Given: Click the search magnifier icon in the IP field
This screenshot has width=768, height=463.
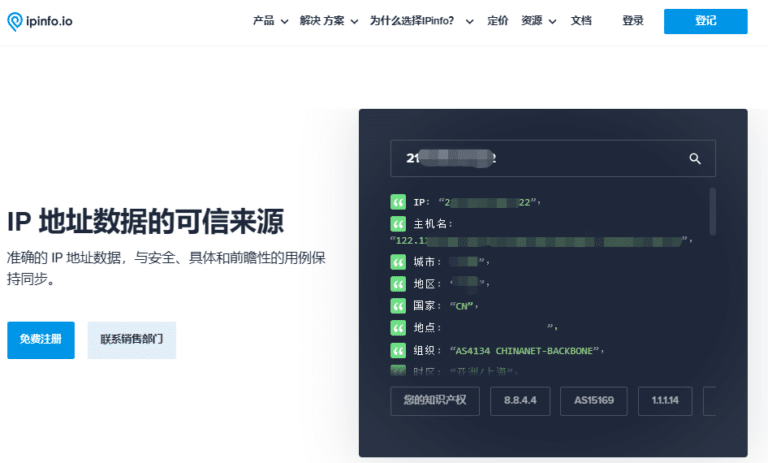Looking at the screenshot, I should [x=695, y=158].
